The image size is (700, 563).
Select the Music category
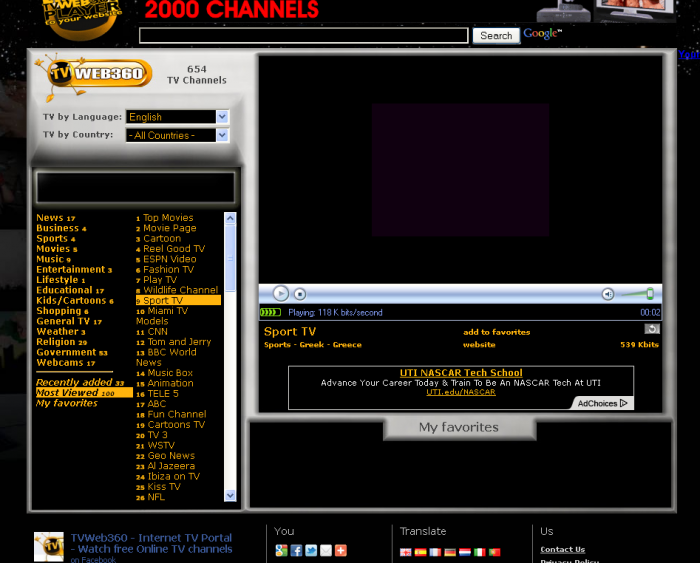54,259
